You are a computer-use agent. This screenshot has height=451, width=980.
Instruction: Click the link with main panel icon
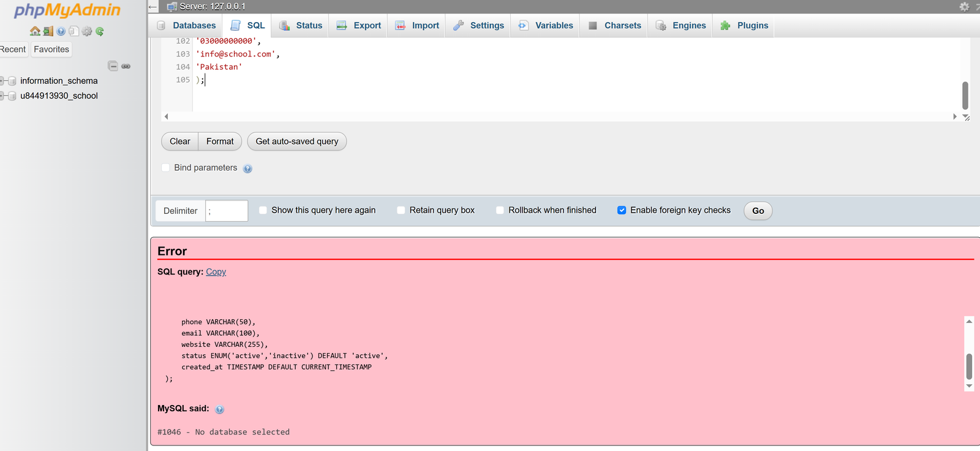(126, 66)
